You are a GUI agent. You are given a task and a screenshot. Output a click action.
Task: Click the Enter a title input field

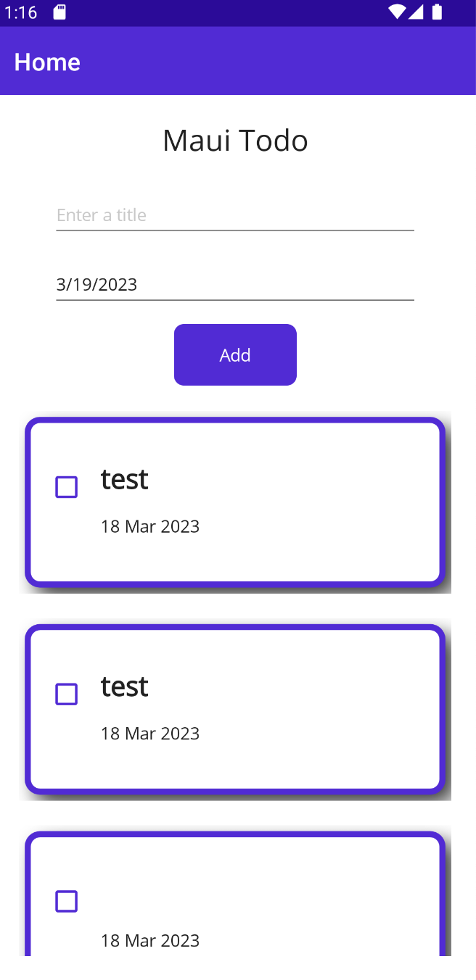point(235,215)
